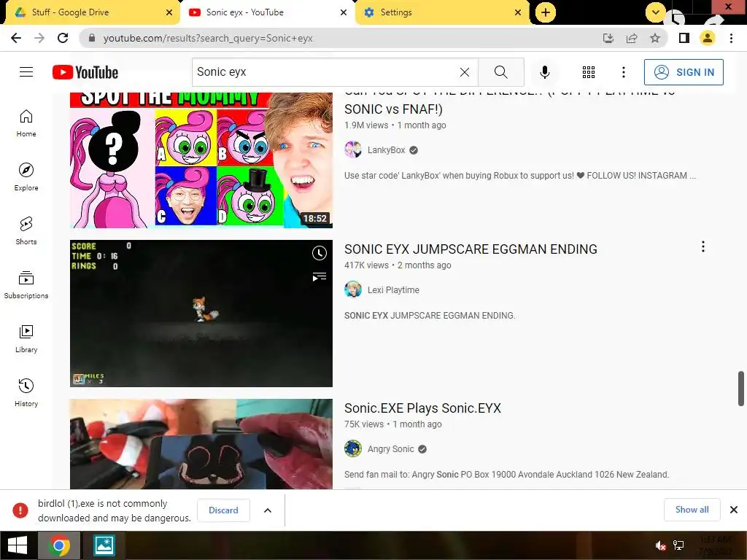
Task: Click the network tray icon
Action: pos(678,545)
